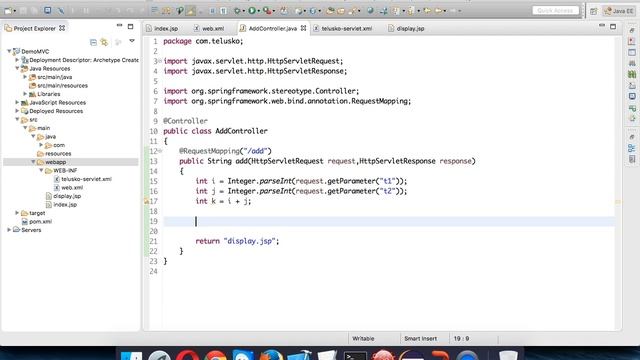
Task: Collapse the WEB-INF folder
Action: coord(41,171)
